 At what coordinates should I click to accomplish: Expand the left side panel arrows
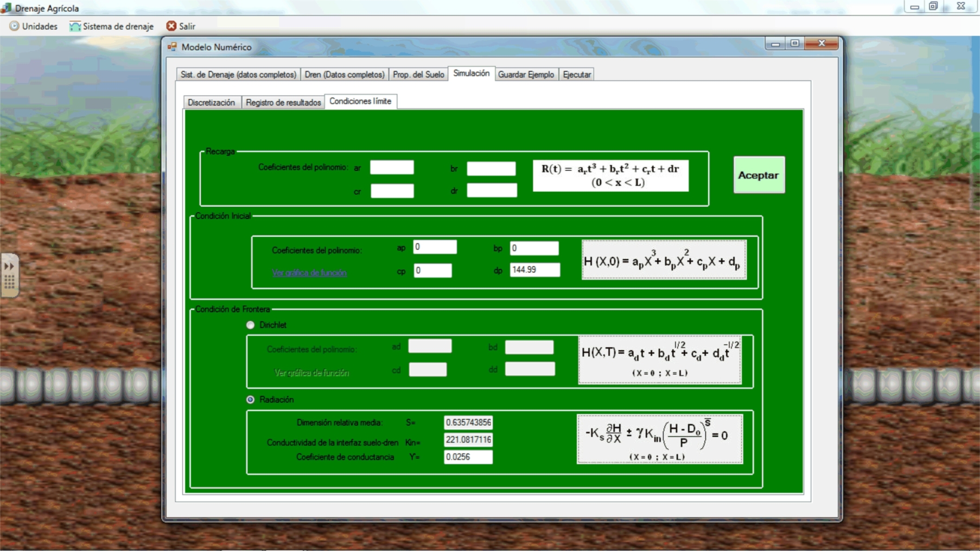[9, 266]
